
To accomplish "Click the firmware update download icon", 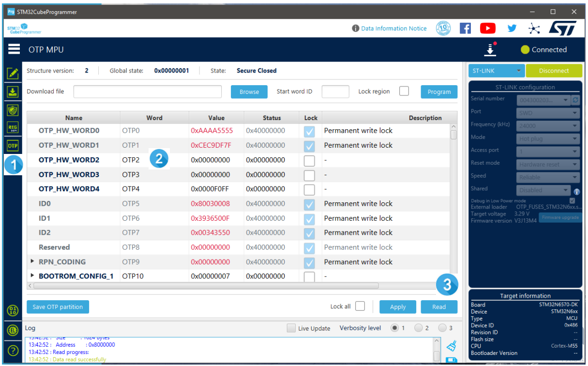I will pyautogui.click(x=491, y=49).
